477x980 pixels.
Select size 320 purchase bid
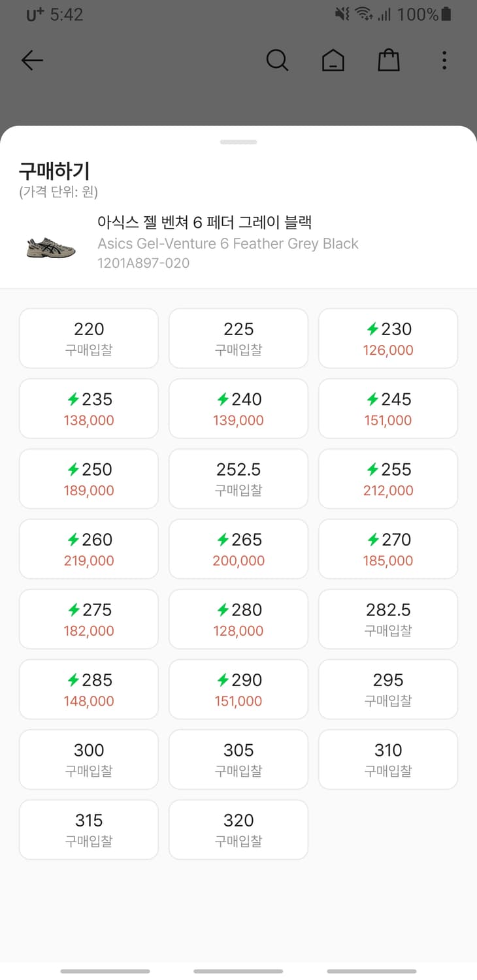238,830
